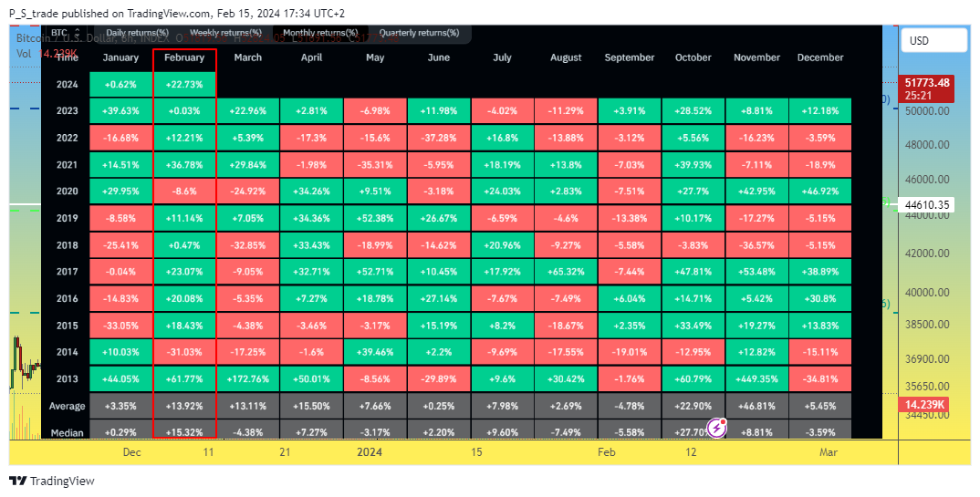Click the -36.57% November 2018 cell
This screenshot has width=980, height=497.
coord(756,245)
